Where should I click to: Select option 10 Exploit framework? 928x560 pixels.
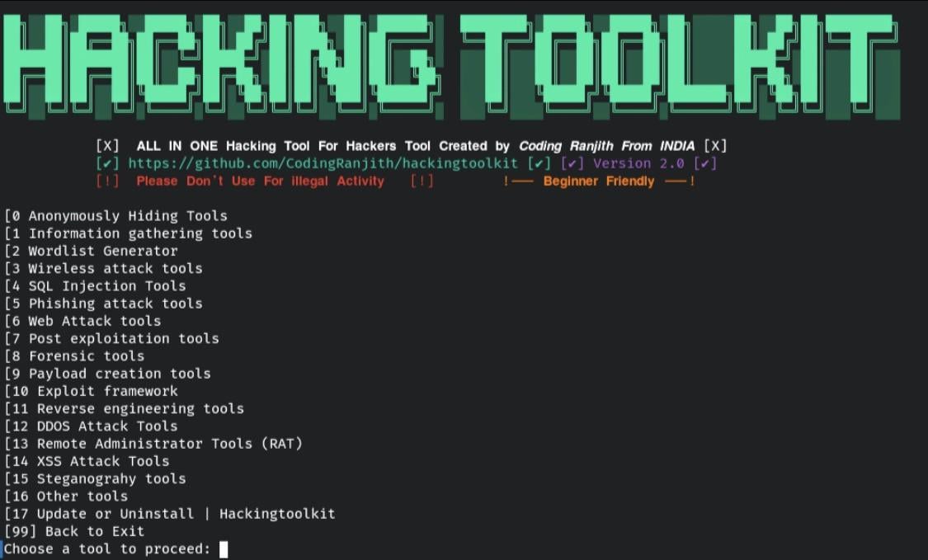(92, 391)
